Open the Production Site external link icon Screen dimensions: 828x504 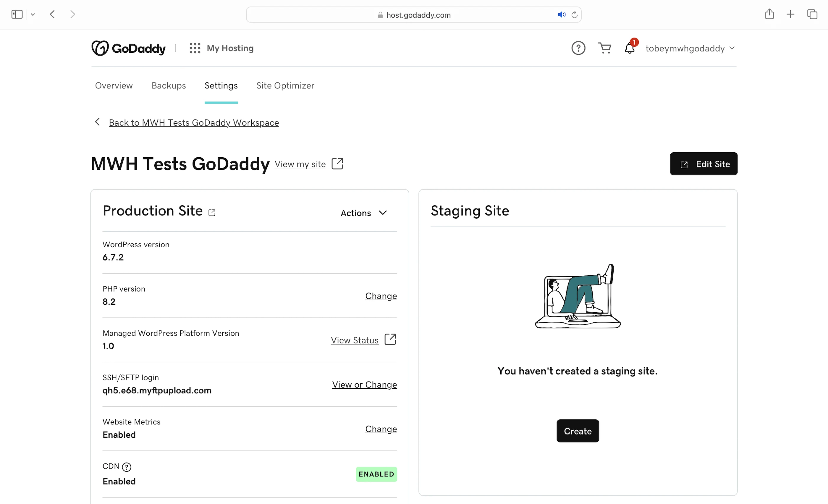click(x=212, y=212)
